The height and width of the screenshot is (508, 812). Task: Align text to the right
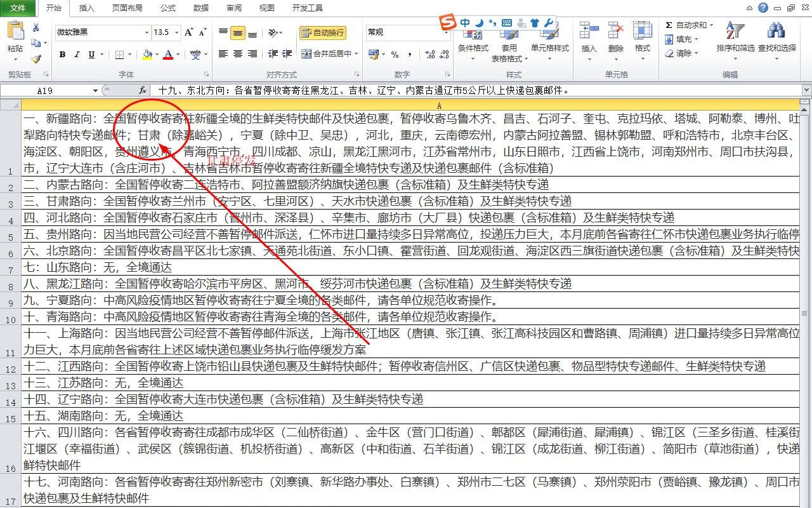click(252, 54)
